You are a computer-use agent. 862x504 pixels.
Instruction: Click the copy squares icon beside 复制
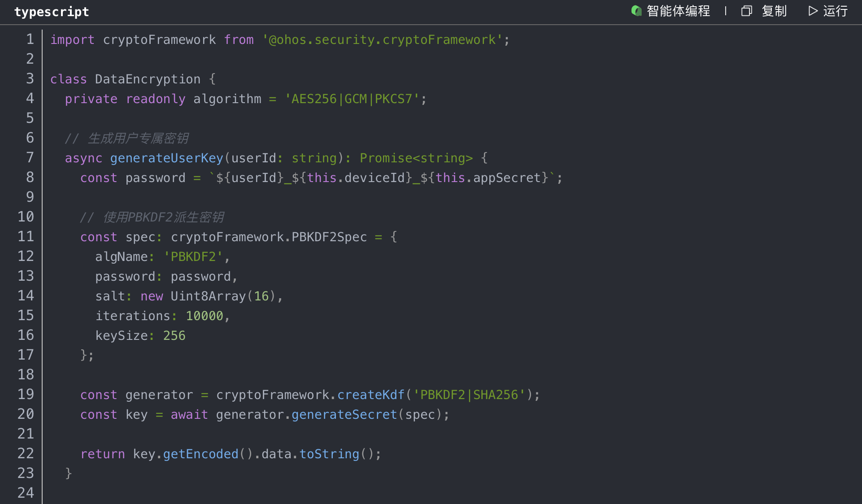tap(746, 11)
